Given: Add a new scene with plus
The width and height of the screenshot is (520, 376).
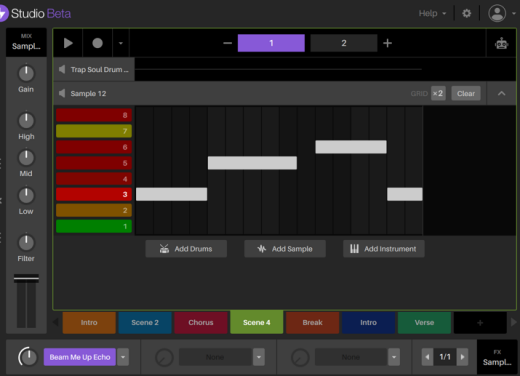Looking at the screenshot, I should (480, 322).
